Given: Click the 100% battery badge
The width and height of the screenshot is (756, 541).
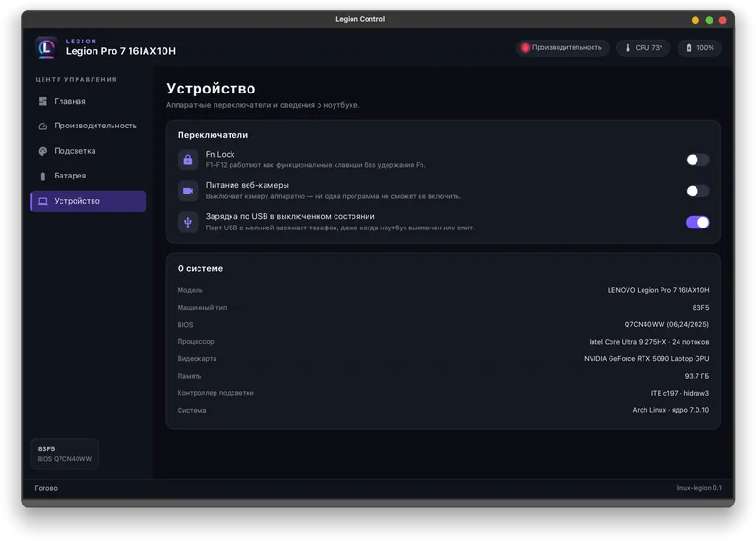Looking at the screenshot, I should (699, 48).
